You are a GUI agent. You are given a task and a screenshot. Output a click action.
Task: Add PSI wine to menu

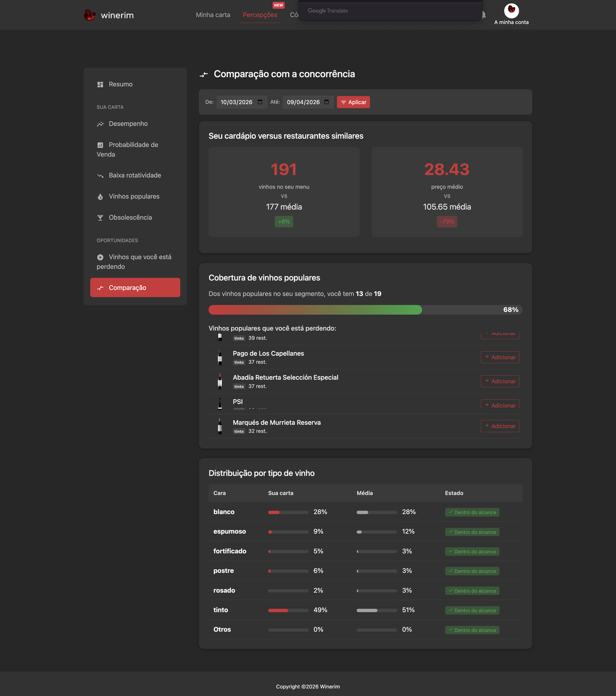(500, 404)
